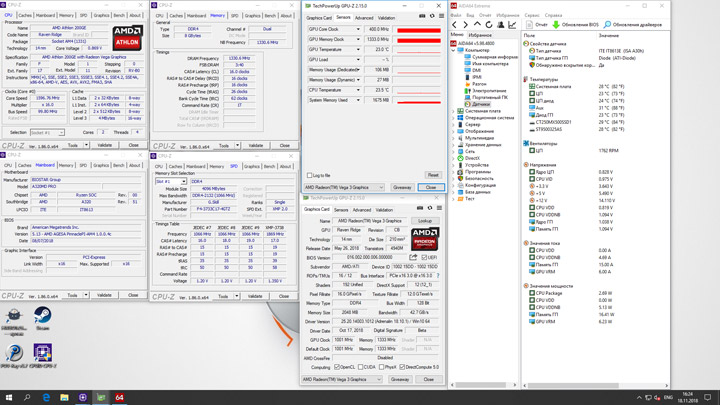Open hamburger menu in GPU-Z Sensors window
The width and height of the screenshot is (720, 405).
click(441, 16)
